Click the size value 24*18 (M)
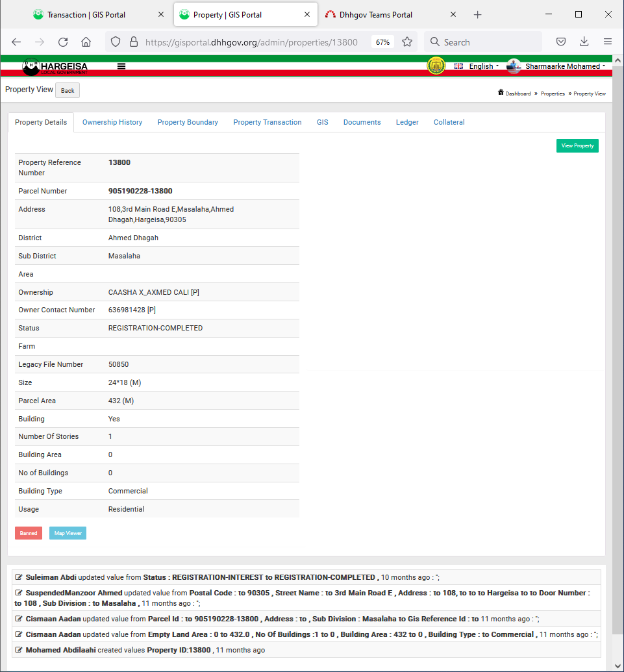Screen dimensions: 624x672 (125, 382)
